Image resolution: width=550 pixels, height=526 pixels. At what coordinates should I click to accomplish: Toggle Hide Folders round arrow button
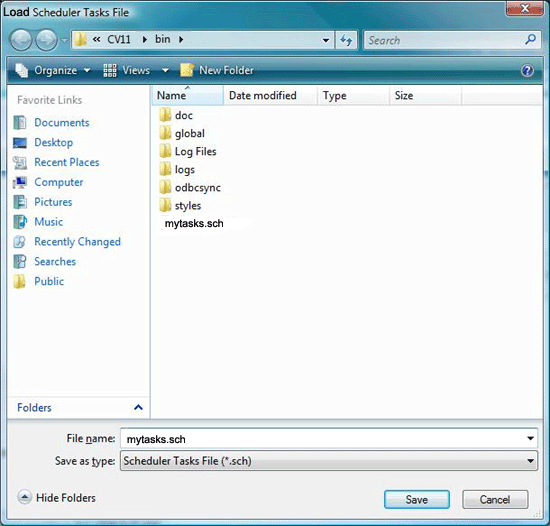point(25,497)
